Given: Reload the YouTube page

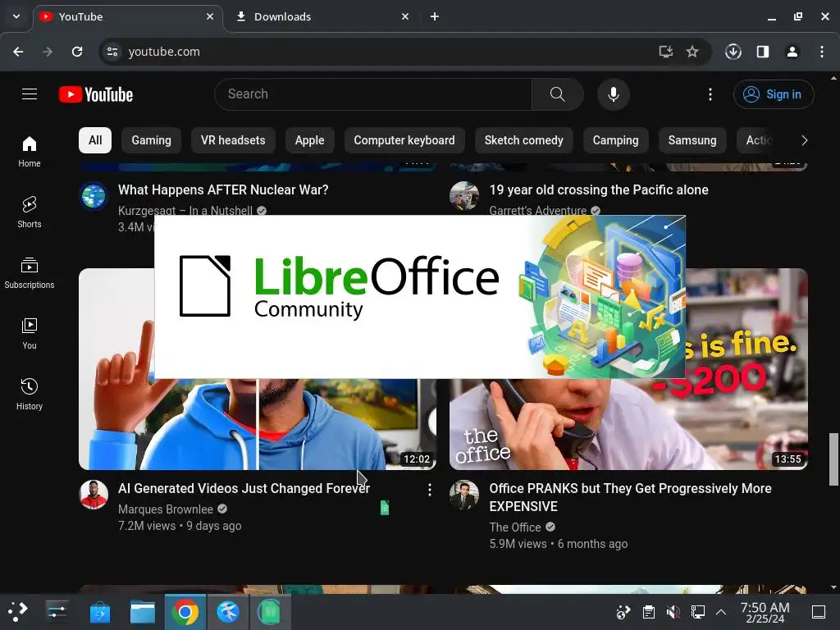Looking at the screenshot, I should pyautogui.click(x=77, y=52).
